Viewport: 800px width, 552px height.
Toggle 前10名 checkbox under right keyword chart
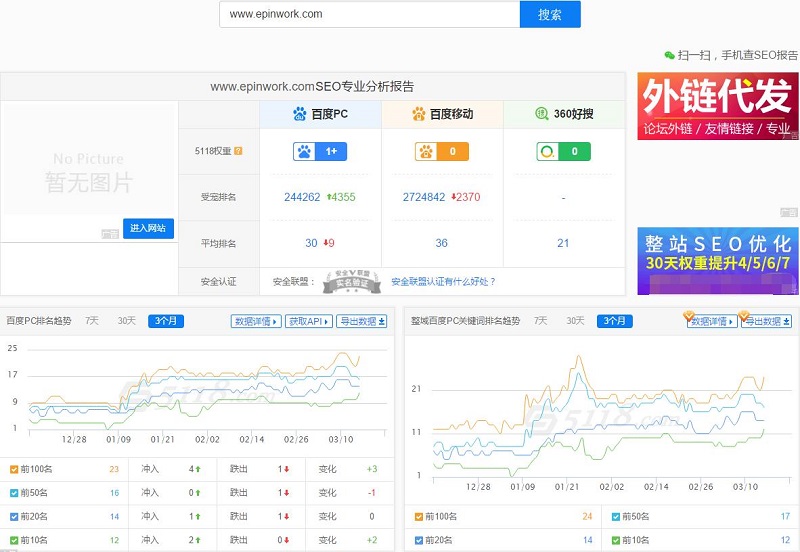pos(616,540)
